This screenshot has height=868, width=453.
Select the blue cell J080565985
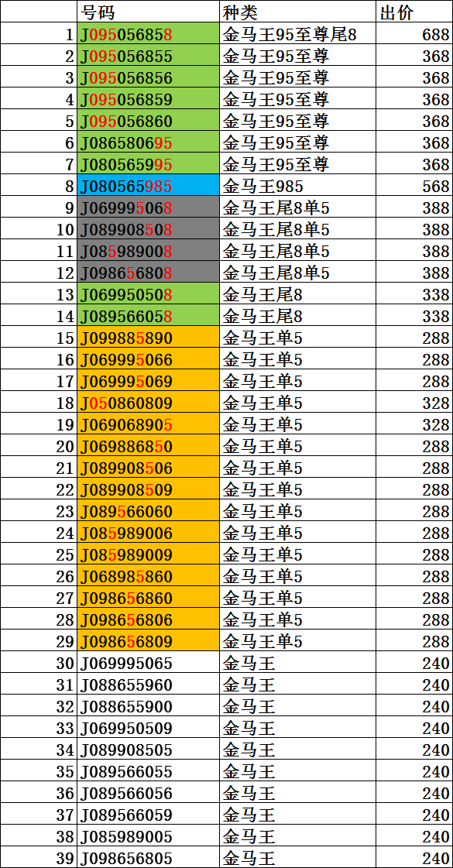(x=148, y=187)
